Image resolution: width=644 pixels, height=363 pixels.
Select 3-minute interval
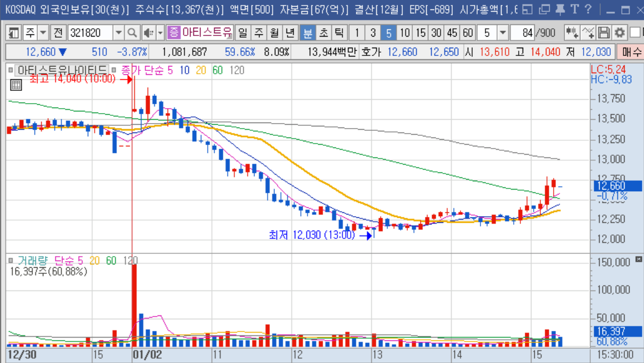pyautogui.click(x=372, y=33)
